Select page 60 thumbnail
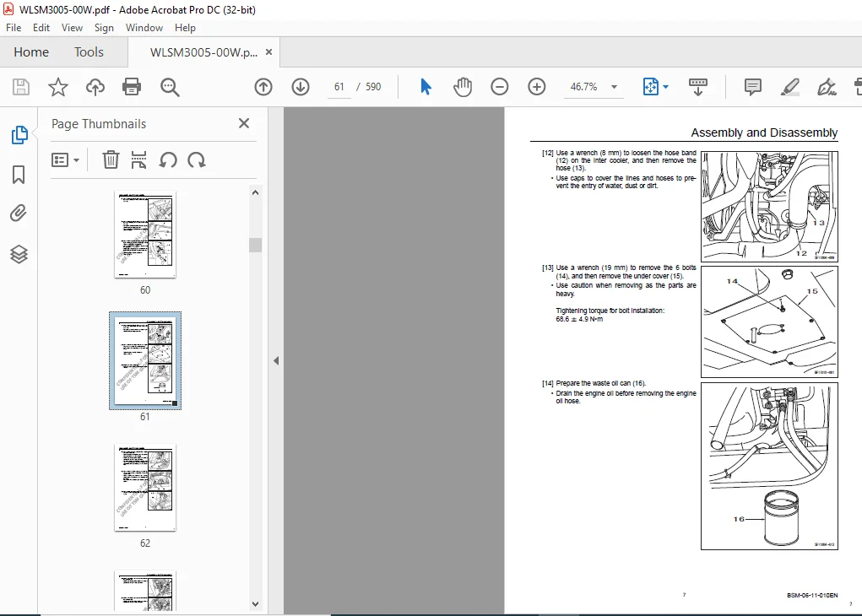Viewport: 862px width, 616px height. (x=145, y=234)
